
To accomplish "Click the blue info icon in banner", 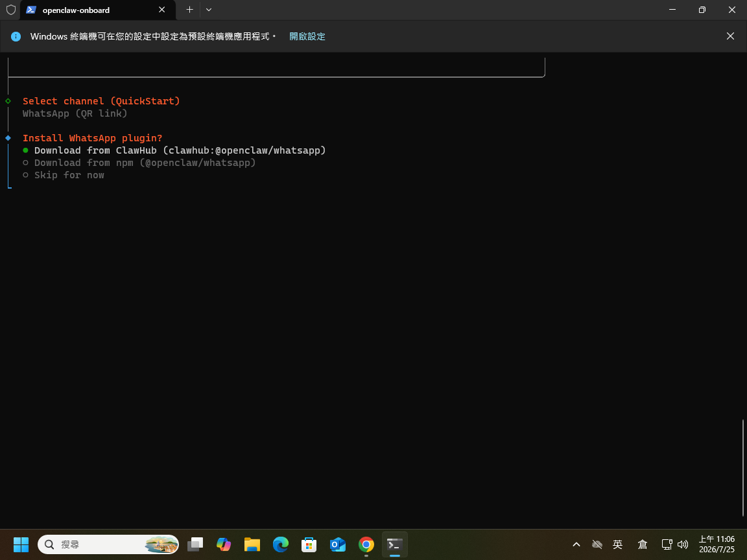I will 16,37.
